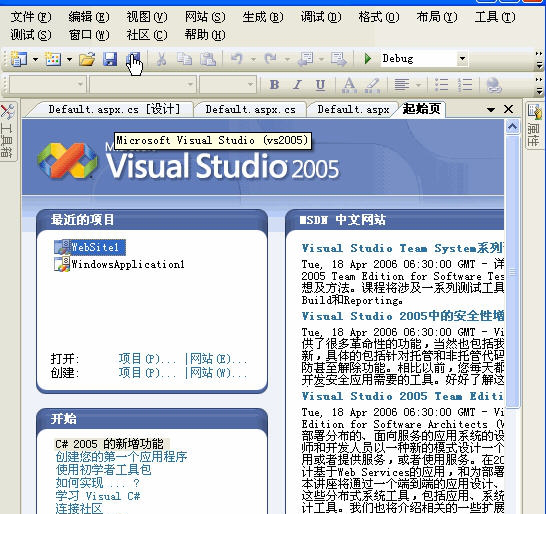
Task: Click the Convert to Hyperlink globe icon
Action: point(494,85)
